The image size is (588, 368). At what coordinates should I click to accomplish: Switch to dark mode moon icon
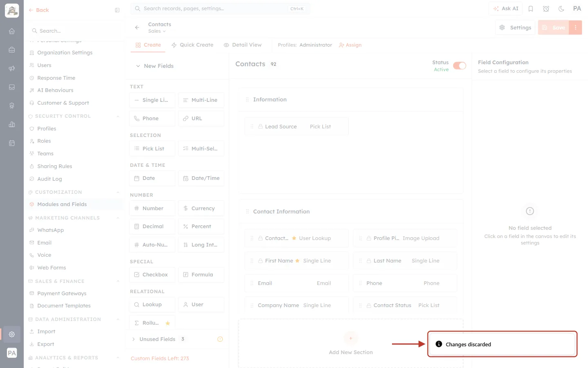tap(561, 9)
